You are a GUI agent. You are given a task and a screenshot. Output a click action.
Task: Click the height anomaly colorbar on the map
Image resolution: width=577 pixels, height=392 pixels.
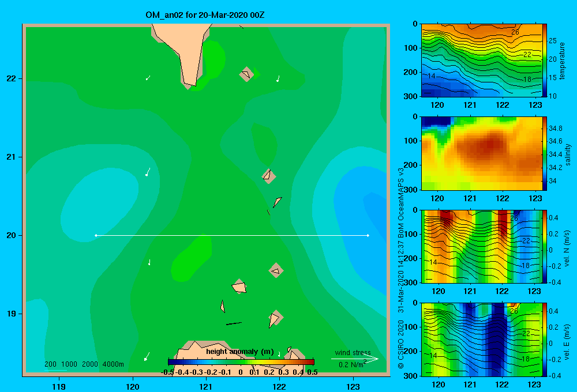[x=241, y=362]
